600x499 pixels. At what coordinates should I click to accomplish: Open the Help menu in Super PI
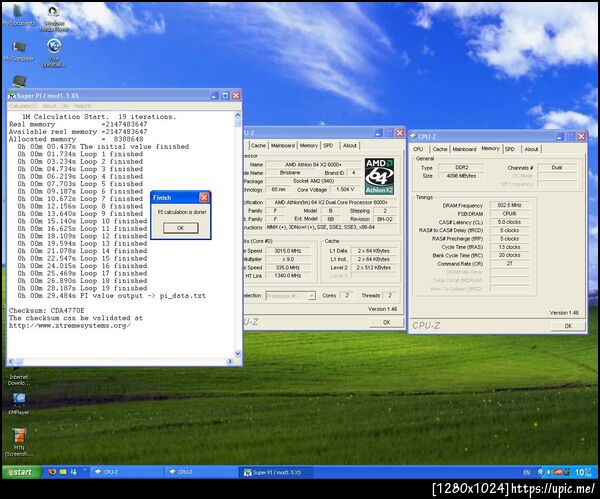click(x=82, y=105)
